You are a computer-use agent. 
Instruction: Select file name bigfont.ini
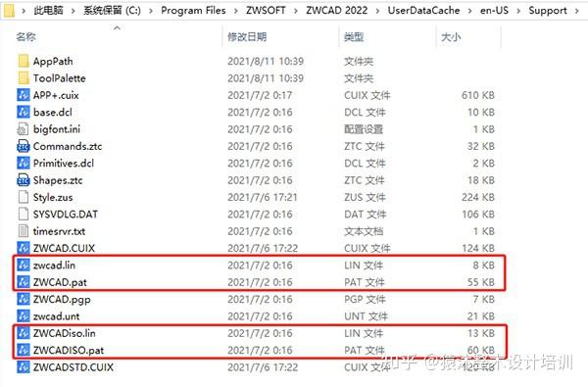tap(57, 129)
